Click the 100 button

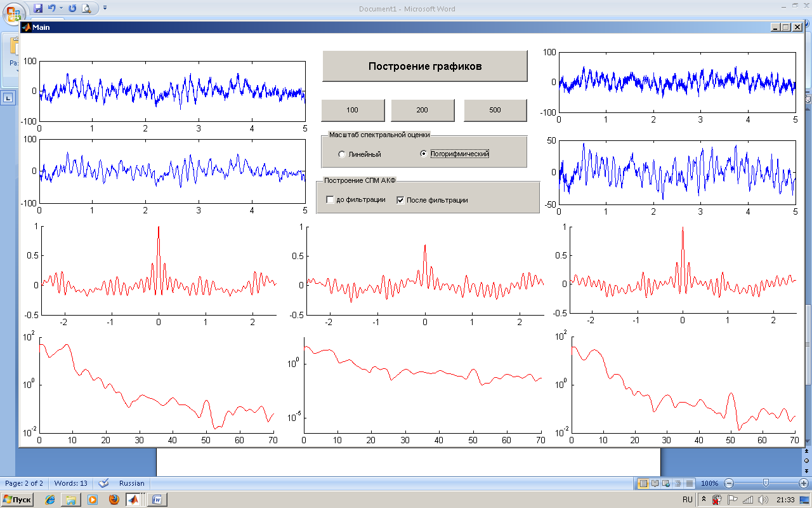353,110
